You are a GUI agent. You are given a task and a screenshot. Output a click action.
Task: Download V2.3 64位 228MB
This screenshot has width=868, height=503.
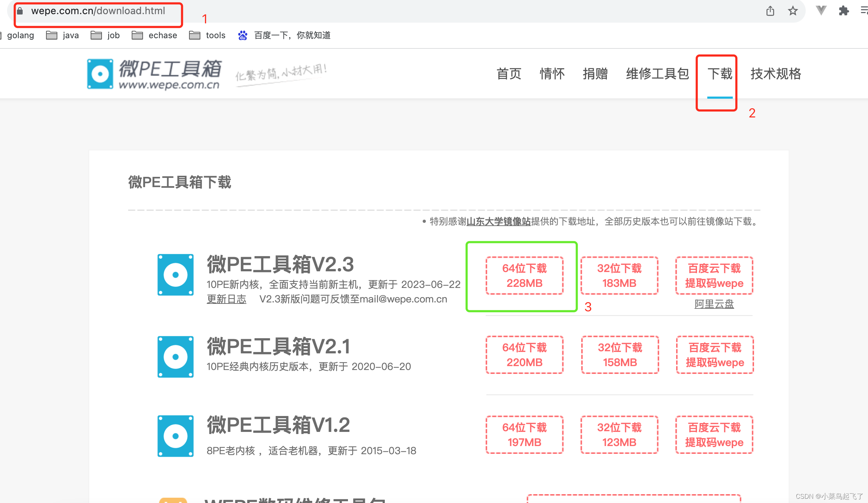coord(524,276)
